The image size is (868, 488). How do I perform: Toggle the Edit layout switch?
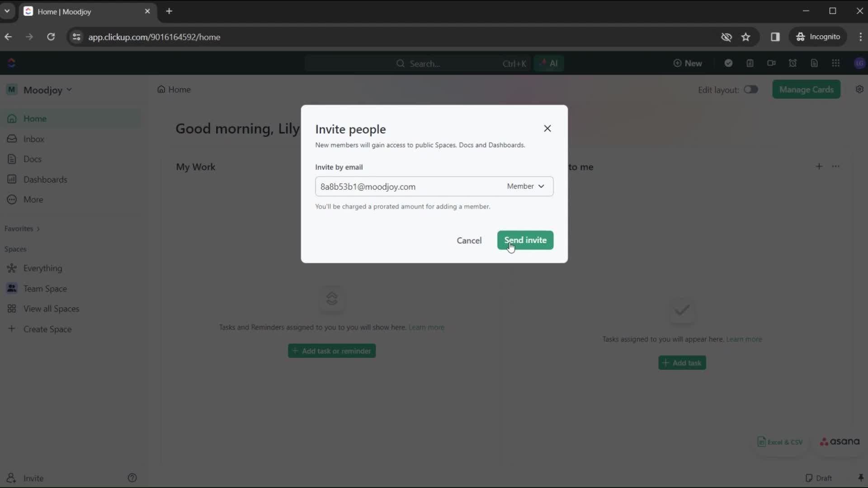(x=750, y=89)
